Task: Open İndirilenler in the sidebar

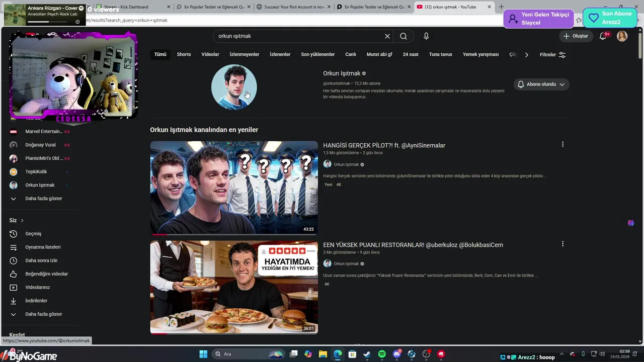Action: (x=36, y=301)
